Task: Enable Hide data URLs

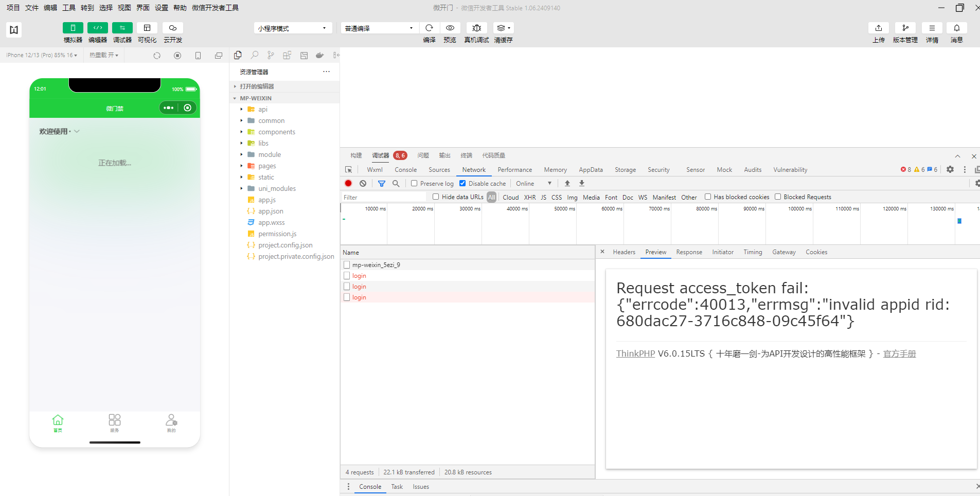Action: [436, 197]
